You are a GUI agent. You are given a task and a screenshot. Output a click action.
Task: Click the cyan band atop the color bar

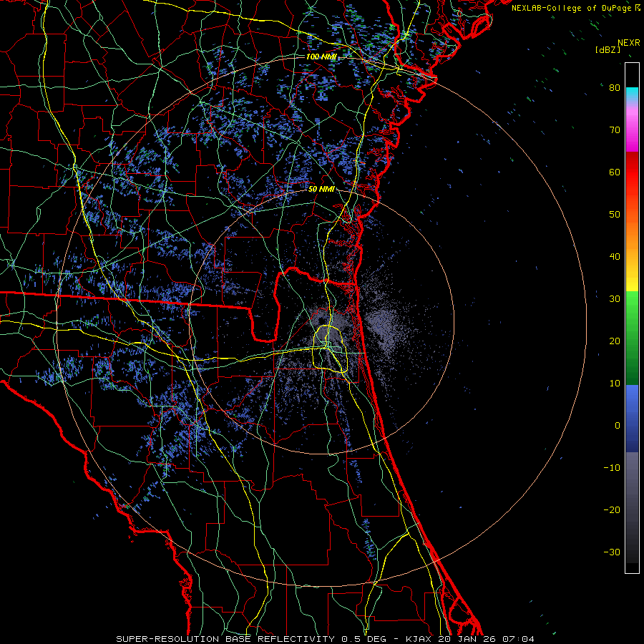click(632, 94)
